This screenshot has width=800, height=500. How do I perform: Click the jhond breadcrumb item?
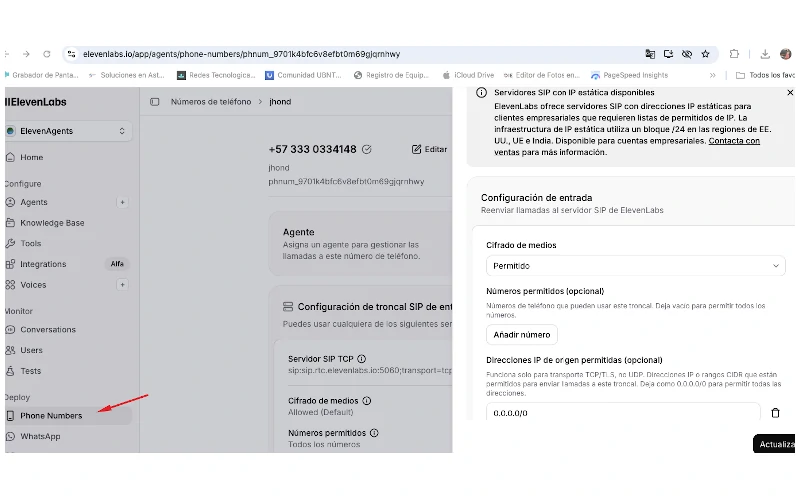(280, 102)
